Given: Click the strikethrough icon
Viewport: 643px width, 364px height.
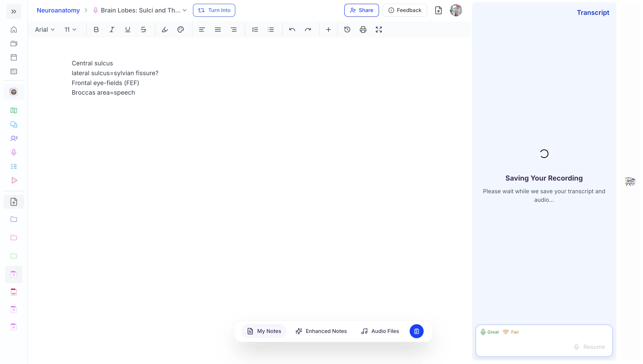Looking at the screenshot, I should (x=143, y=30).
